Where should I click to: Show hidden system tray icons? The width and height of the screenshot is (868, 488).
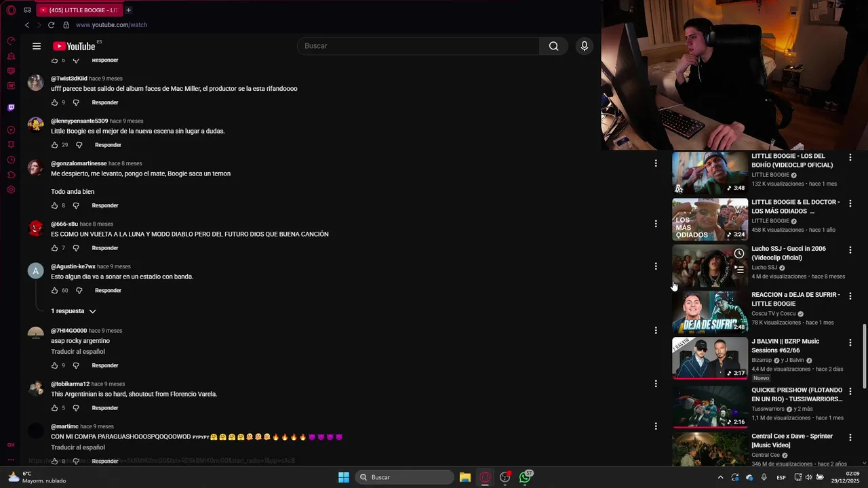(720, 477)
